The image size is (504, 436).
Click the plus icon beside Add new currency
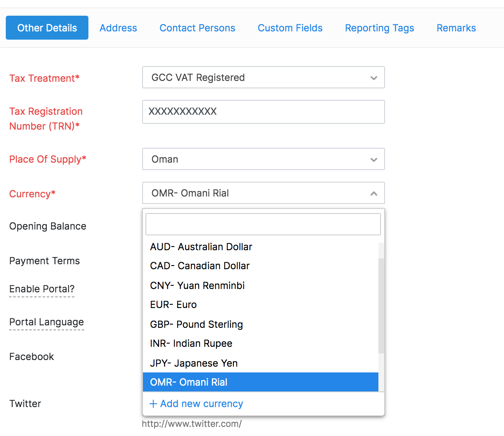click(x=153, y=404)
